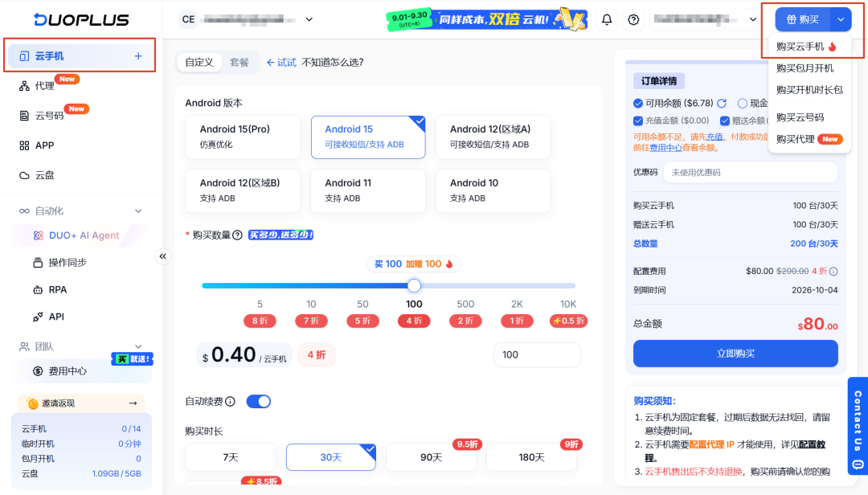Collapse the 自动化 sidebar group
The width and height of the screenshot is (868, 495).
[138, 211]
